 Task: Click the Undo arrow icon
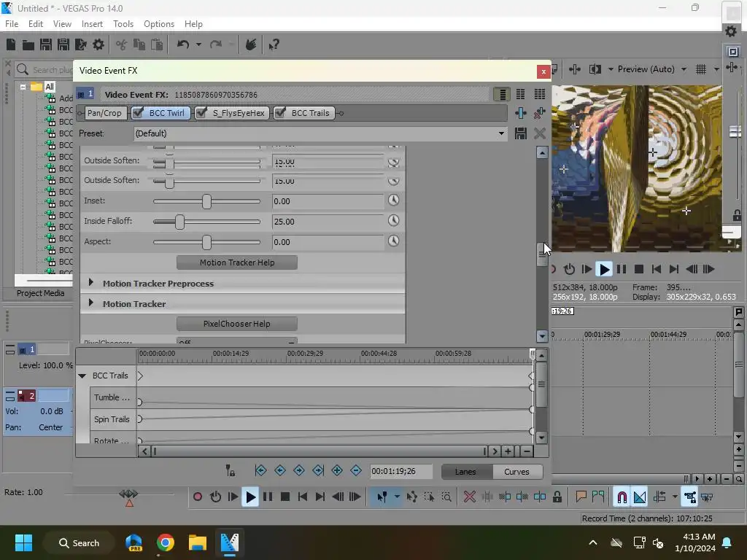tap(183, 44)
